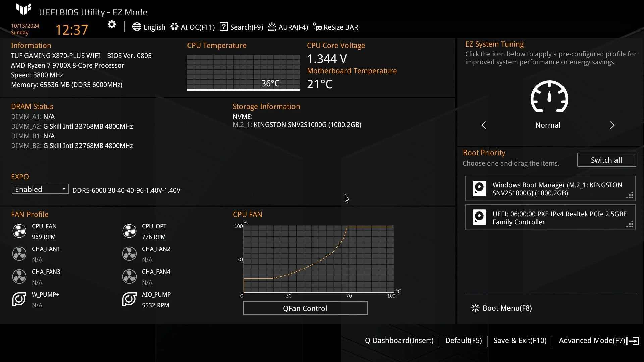Click CPU_FAN 969 RPM reading
The height and width of the screenshot is (362, 644).
[x=44, y=237]
